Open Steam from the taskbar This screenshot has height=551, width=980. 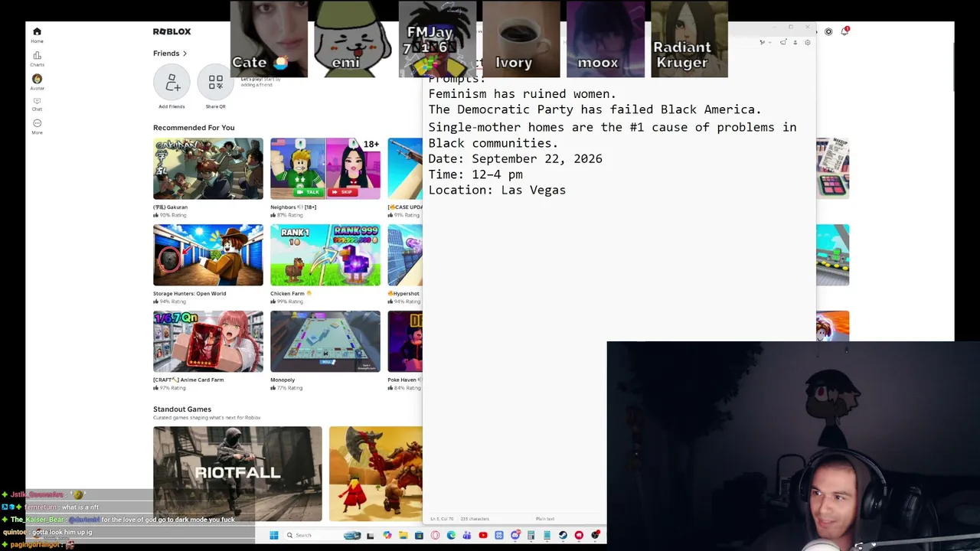pos(563,536)
